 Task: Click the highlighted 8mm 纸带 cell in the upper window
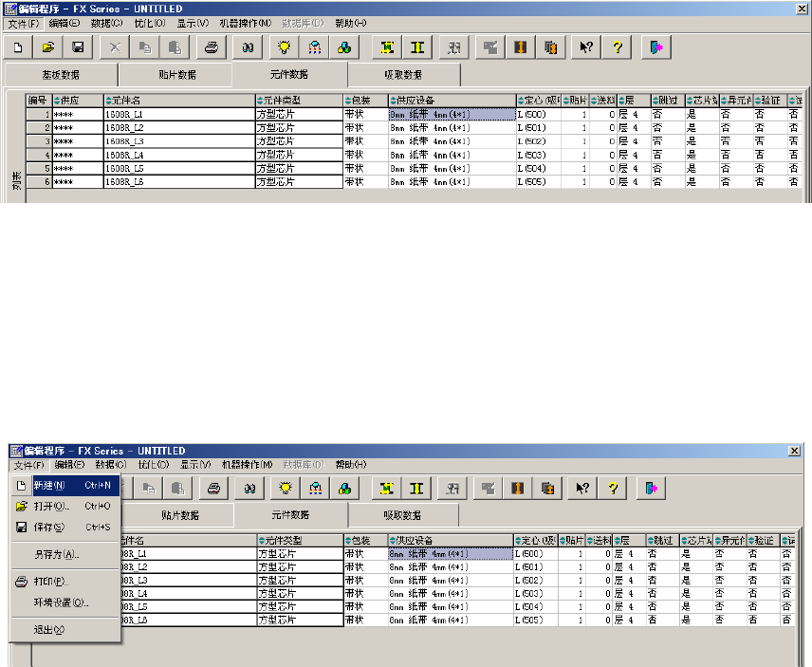coord(452,115)
